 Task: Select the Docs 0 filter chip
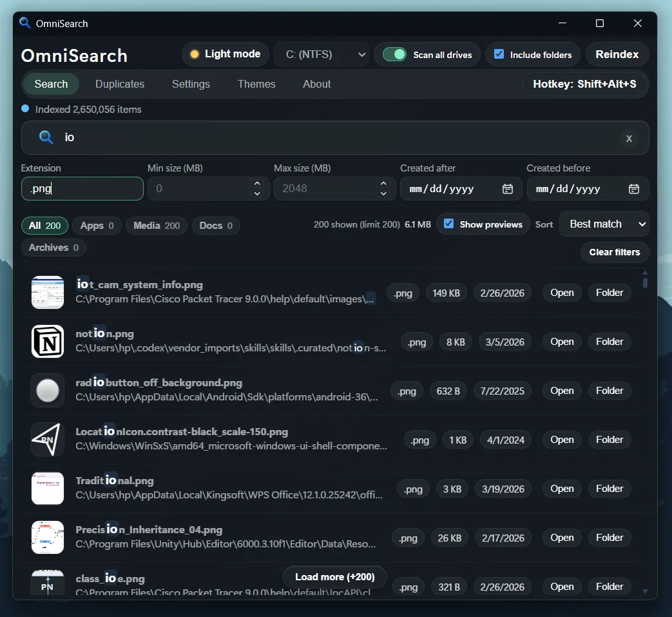click(216, 226)
